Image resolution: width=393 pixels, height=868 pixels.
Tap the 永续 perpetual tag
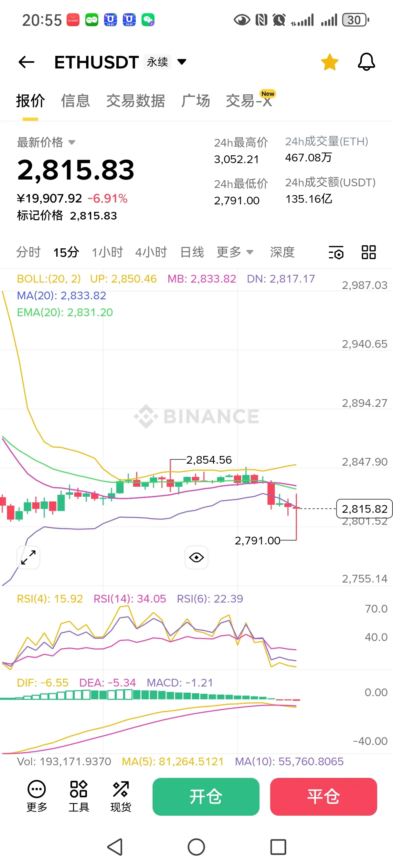click(x=157, y=62)
